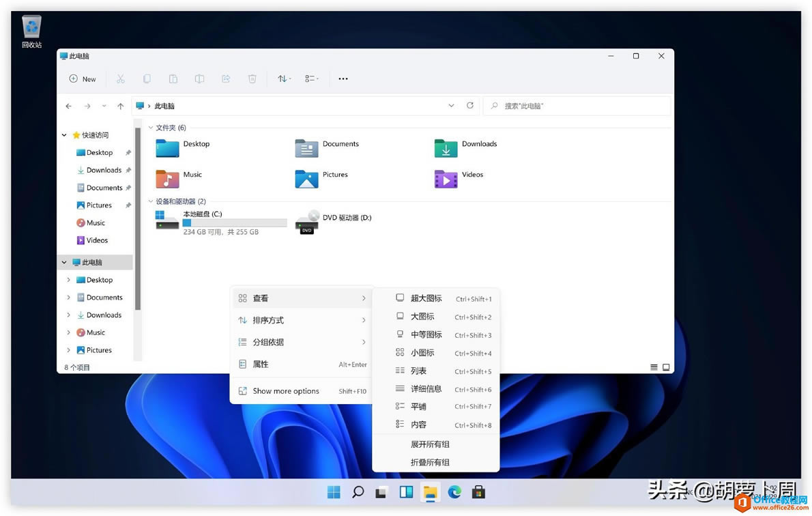Image resolution: width=812 pixels, height=516 pixels.
Task: Open the 排序方式 submenu
Action: [302, 320]
